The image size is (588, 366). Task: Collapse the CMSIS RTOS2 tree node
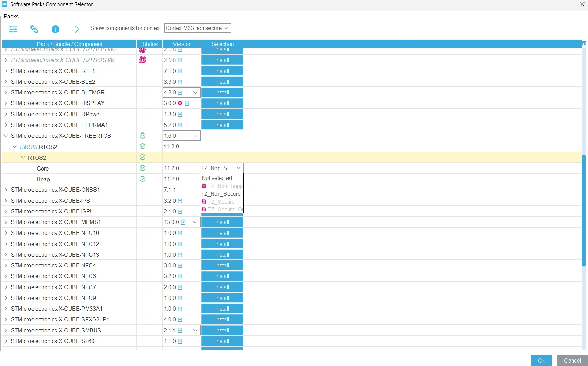(x=14, y=147)
